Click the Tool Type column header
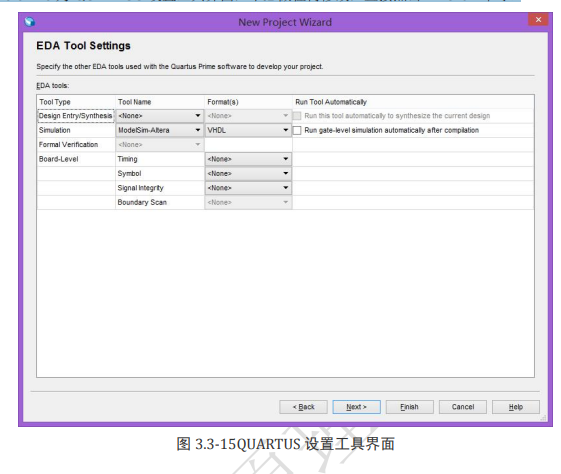Image resolution: width=561 pixels, height=474 pixels. point(76,102)
